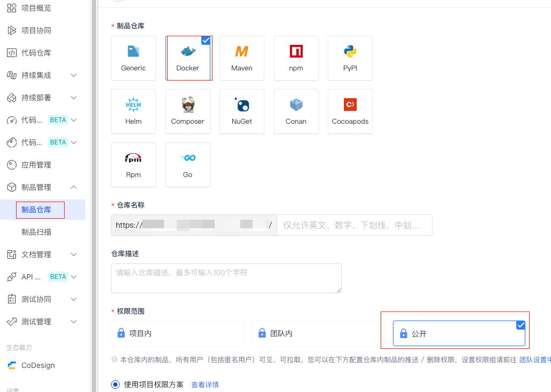Set permission scope to 团队内

point(318,333)
